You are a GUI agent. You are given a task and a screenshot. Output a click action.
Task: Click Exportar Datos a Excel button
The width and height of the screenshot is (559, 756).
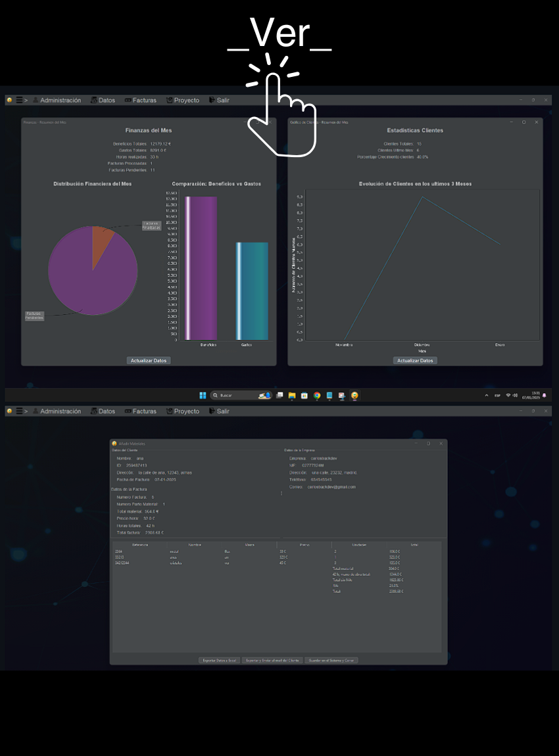click(x=219, y=660)
